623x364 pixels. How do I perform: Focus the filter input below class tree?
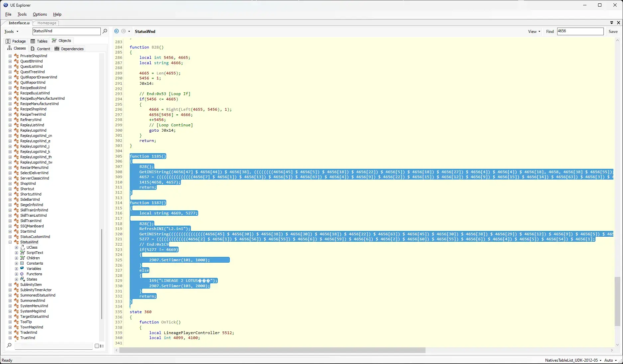[x=54, y=346]
